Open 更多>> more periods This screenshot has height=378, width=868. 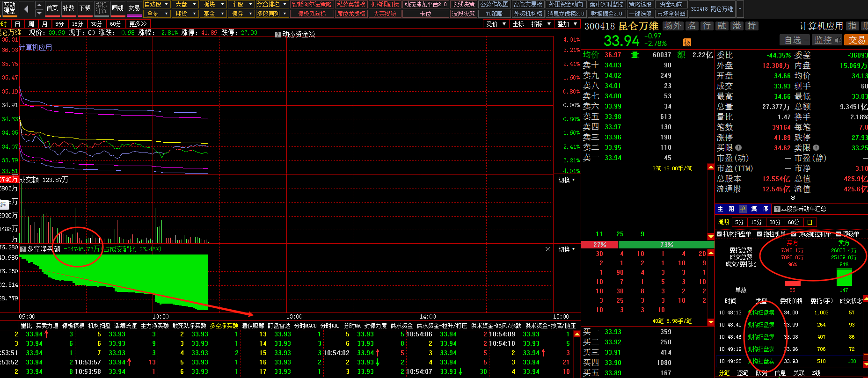[x=138, y=24]
